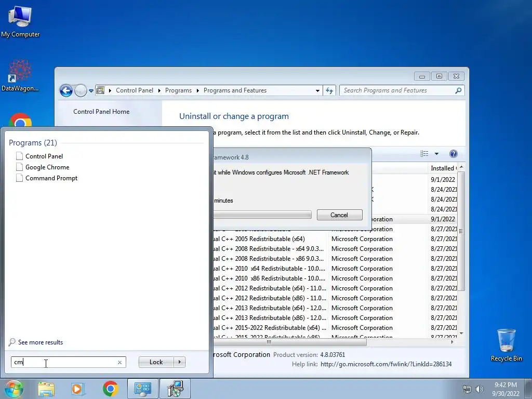The height and width of the screenshot is (399, 532).
Task: Open Command Prompt from search results
Action: point(51,178)
